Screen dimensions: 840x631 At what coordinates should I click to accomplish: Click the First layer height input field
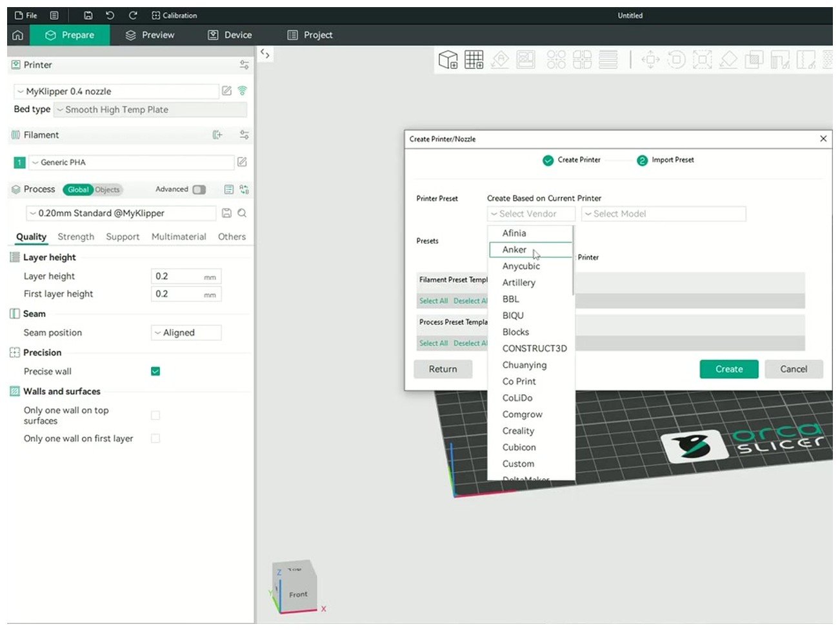pos(186,294)
